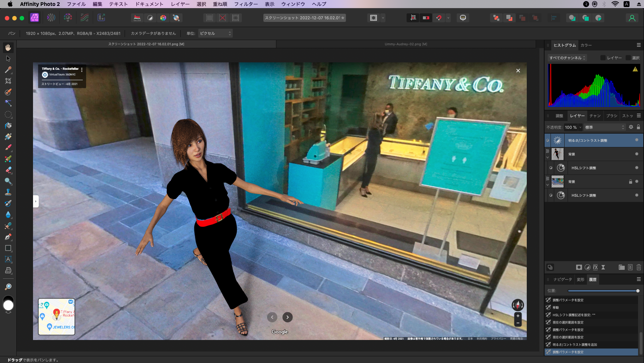Open the フィルター menu
Image resolution: width=644 pixels, height=363 pixels.
246,4
